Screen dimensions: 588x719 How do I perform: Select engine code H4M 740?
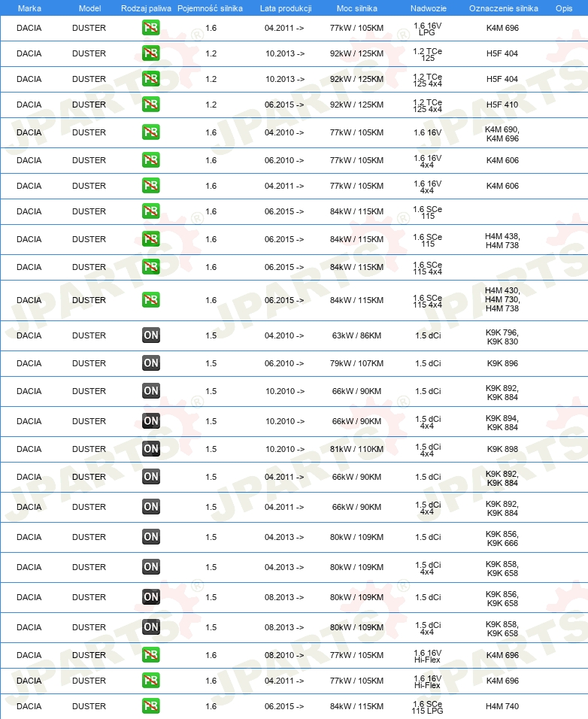click(x=502, y=706)
